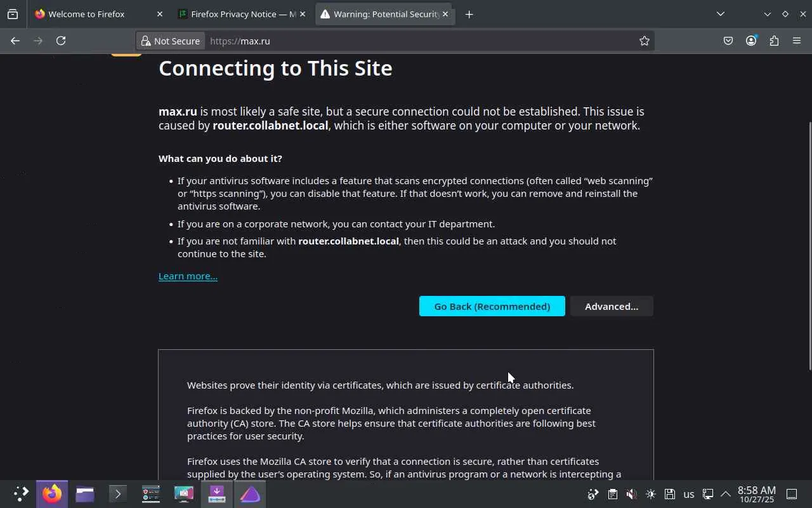Go back one page with the Back arrow

(15, 41)
